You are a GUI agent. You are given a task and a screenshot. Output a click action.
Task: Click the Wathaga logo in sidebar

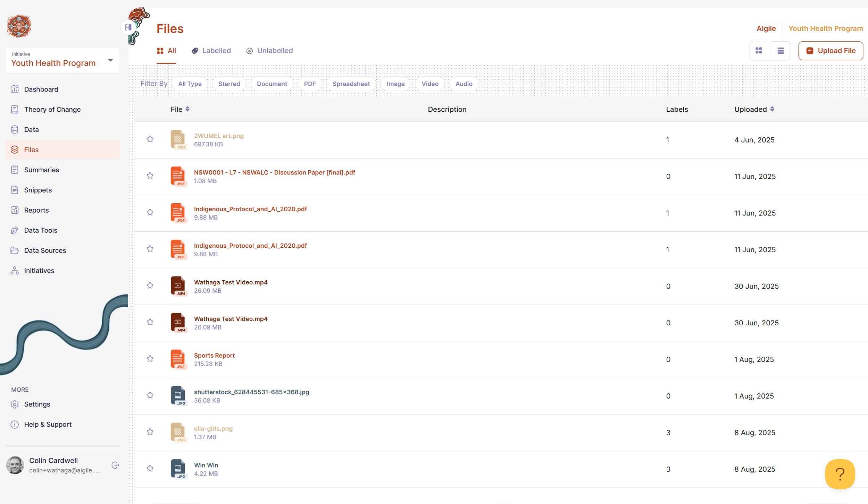[x=19, y=26]
